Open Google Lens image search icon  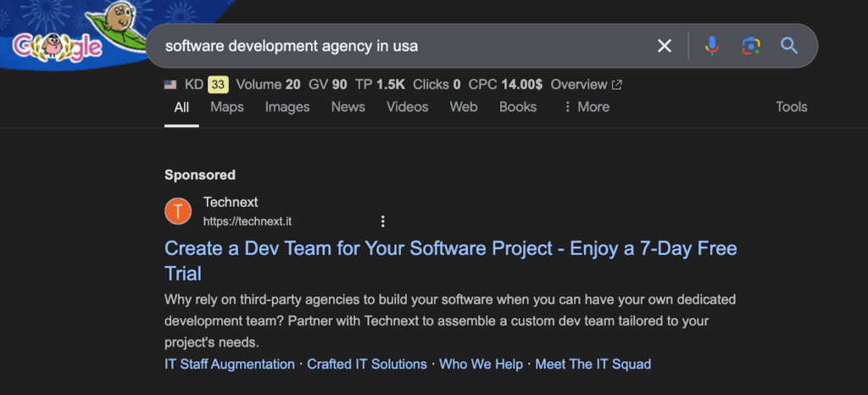tap(751, 46)
